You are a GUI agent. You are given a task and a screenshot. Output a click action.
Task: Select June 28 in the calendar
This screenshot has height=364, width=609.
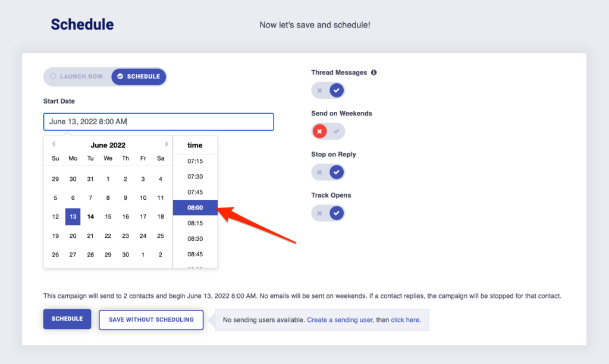pyautogui.click(x=90, y=255)
